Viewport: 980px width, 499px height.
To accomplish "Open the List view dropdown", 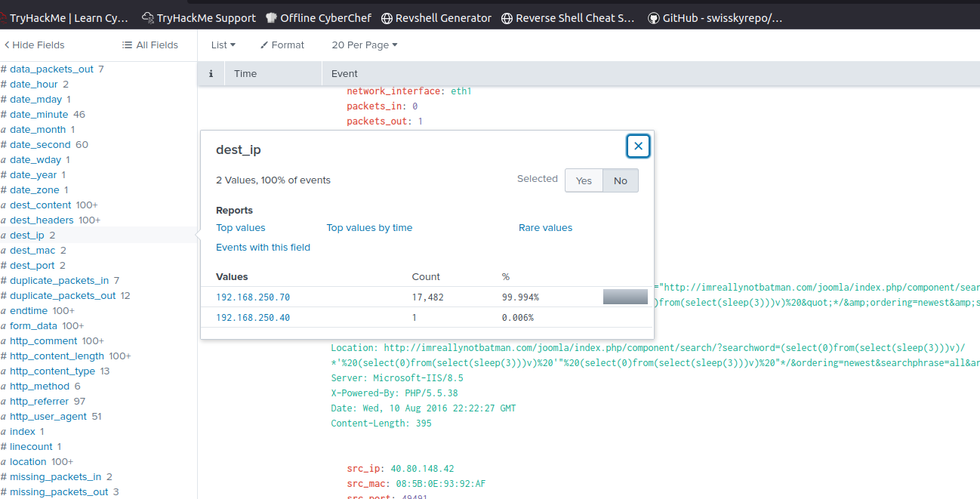I will (223, 45).
